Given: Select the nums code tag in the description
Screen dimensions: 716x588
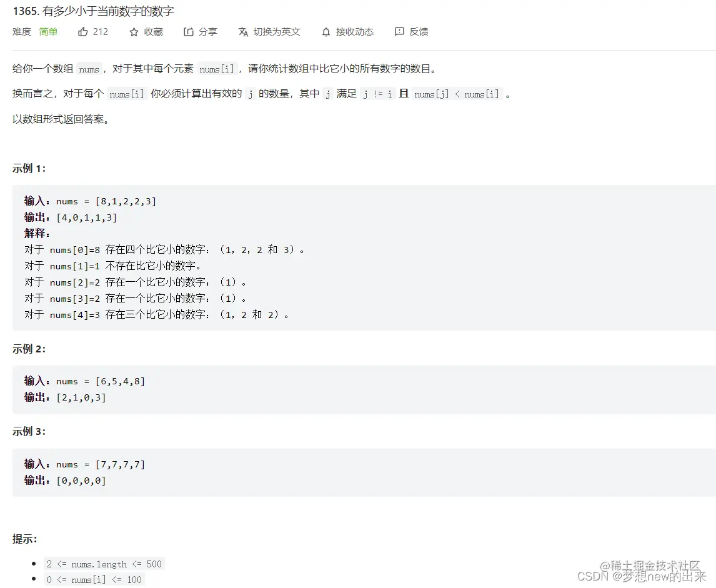Looking at the screenshot, I should [89, 69].
